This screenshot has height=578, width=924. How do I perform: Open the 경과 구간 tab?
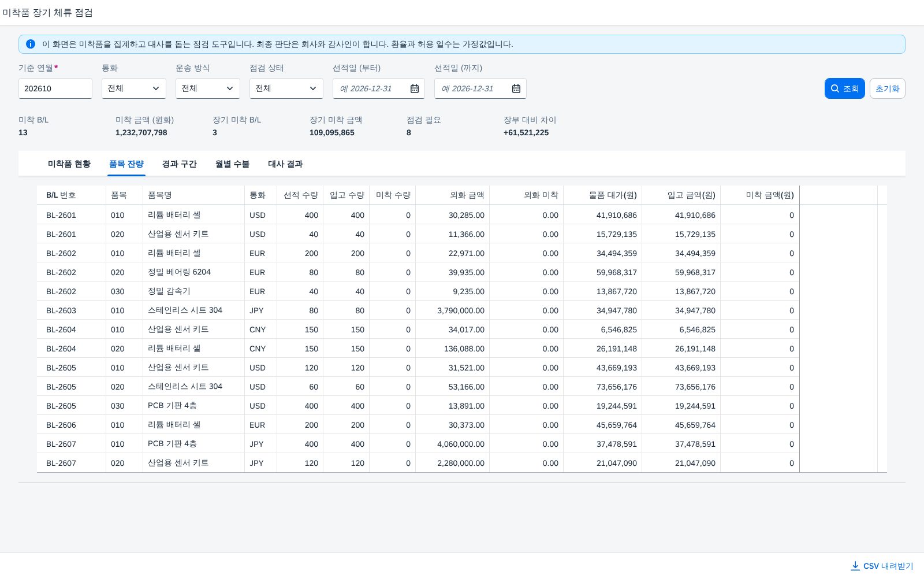coord(180,164)
